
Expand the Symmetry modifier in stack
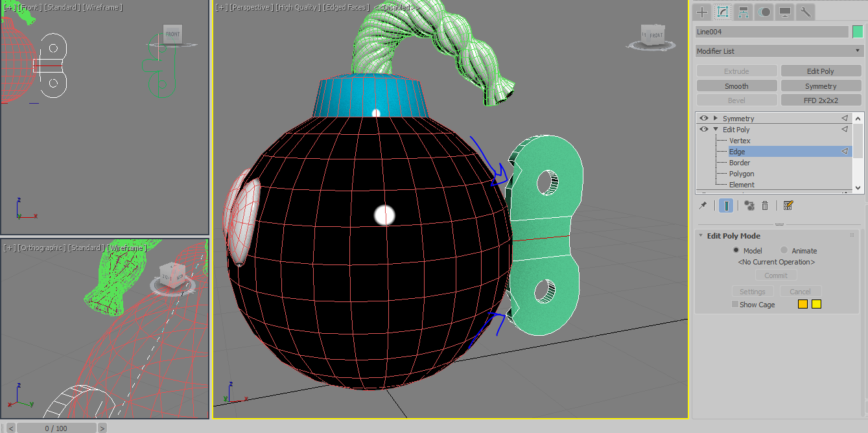pos(716,119)
